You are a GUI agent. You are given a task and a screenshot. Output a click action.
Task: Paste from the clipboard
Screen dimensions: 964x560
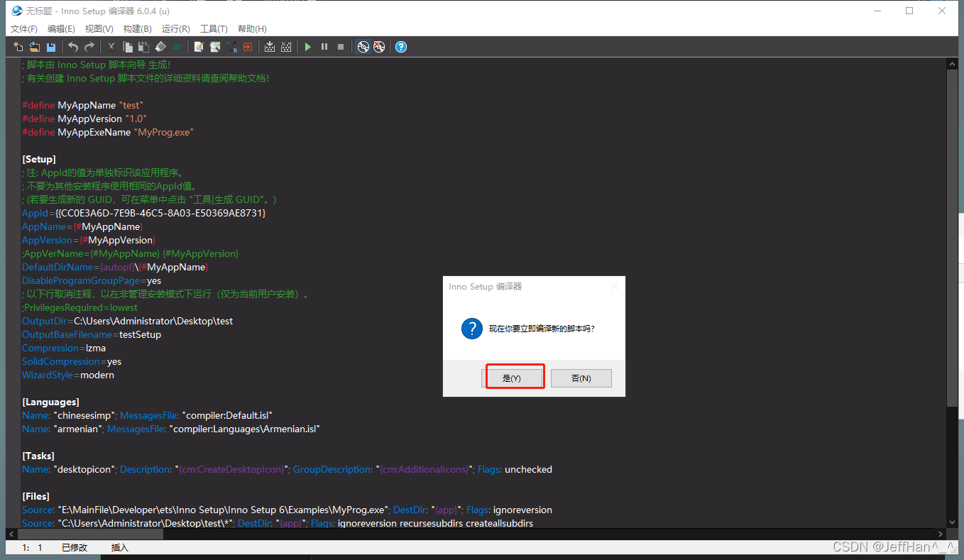pyautogui.click(x=143, y=47)
